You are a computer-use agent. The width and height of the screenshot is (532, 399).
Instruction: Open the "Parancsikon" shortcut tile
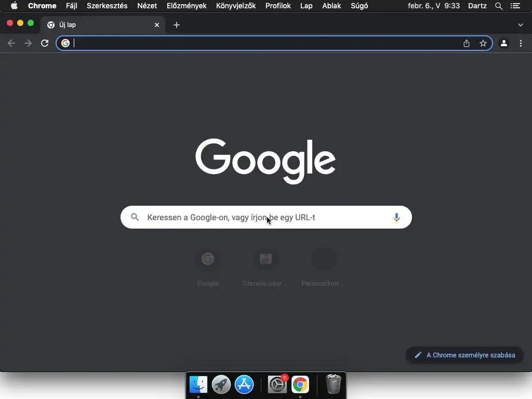324,268
